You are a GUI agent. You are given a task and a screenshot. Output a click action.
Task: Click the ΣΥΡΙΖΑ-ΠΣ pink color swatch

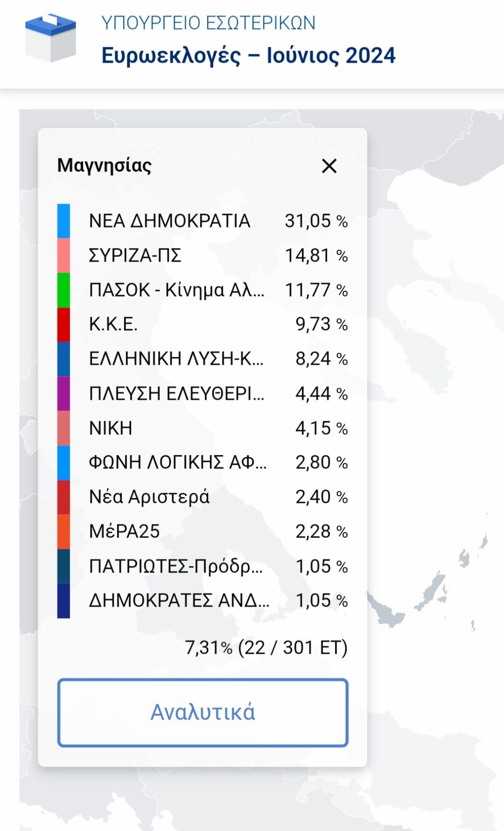click(64, 255)
